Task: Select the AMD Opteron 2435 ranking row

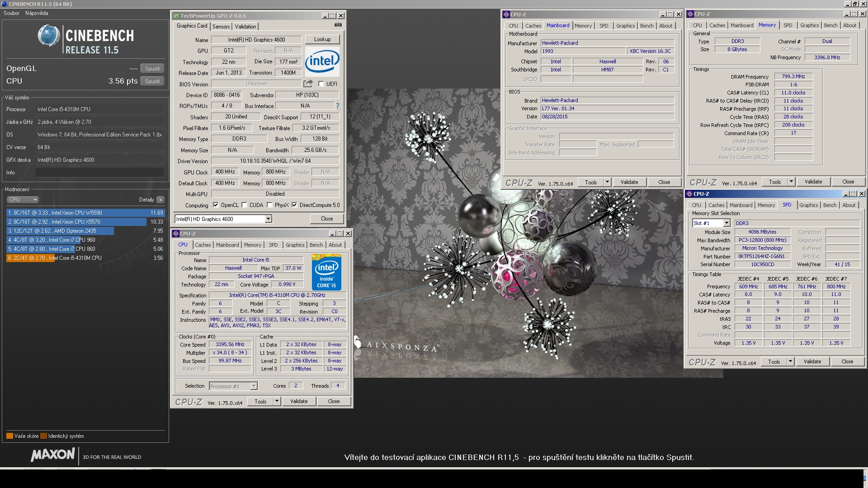Action: pos(85,231)
